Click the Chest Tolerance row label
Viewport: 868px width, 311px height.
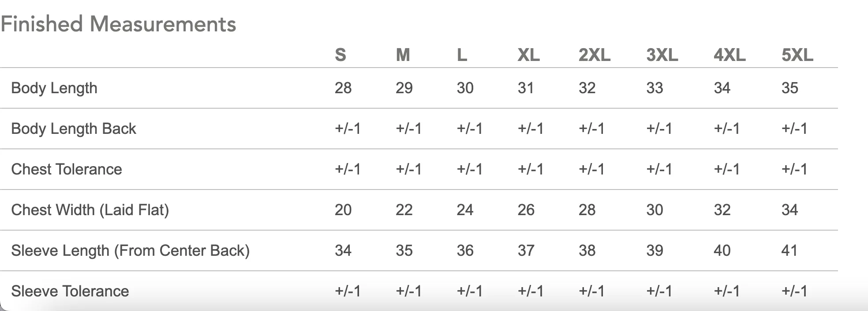(x=67, y=169)
